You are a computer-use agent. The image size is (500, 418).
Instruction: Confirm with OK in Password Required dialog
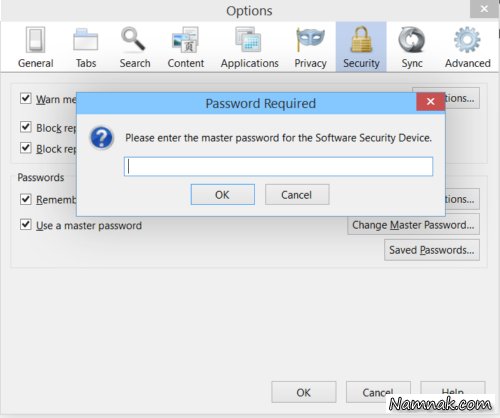223,195
